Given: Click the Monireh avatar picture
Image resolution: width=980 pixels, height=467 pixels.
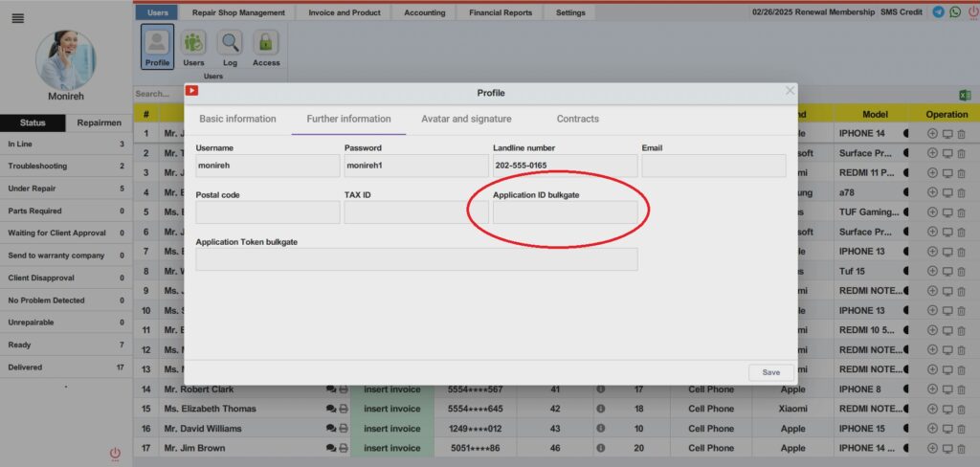Looking at the screenshot, I should click(66, 60).
